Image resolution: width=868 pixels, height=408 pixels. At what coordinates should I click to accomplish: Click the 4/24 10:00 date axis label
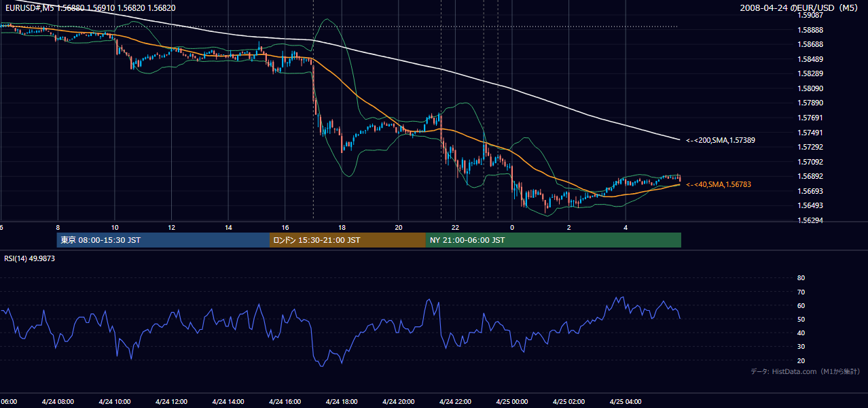(x=115, y=402)
